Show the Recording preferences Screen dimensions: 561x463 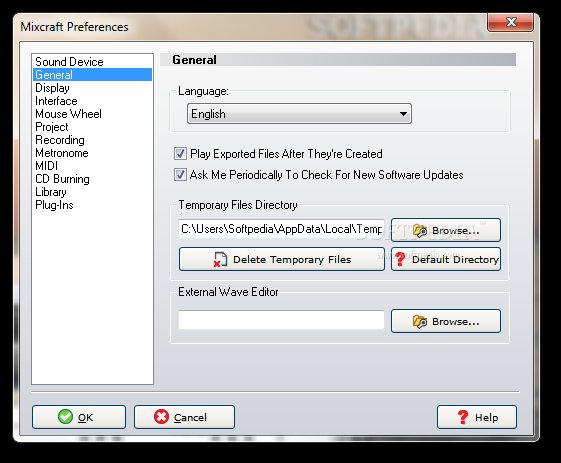(92, 140)
